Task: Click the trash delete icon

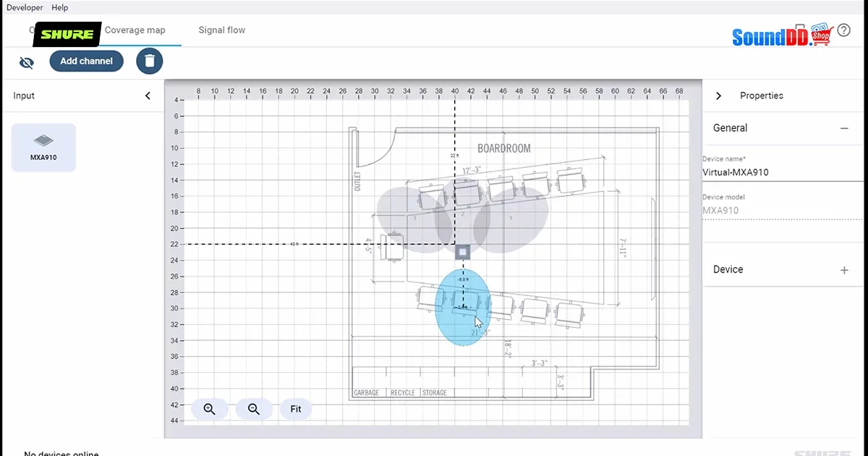Action: click(x=150, y=62)
